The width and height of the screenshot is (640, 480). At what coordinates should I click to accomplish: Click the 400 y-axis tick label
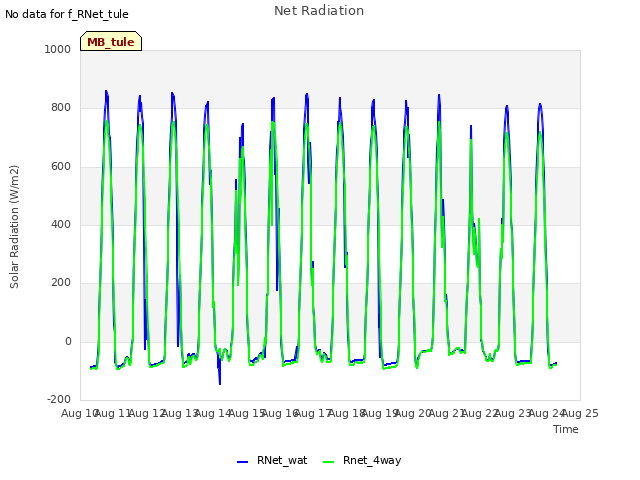point(61,224)
